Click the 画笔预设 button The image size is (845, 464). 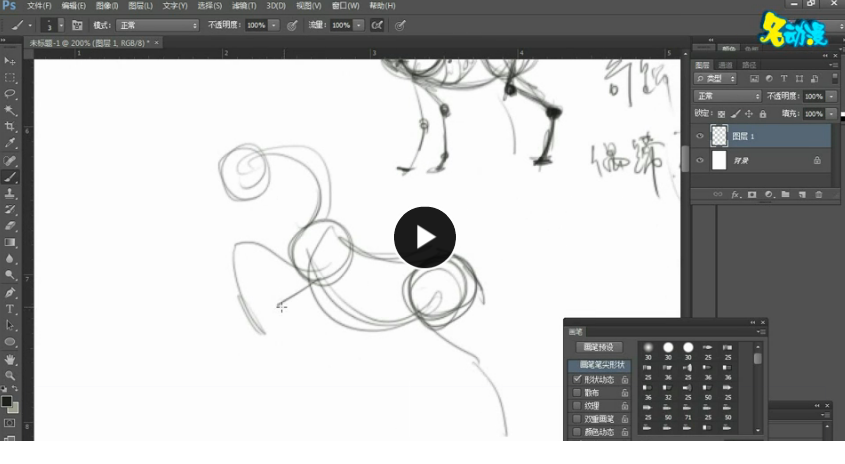598,347
